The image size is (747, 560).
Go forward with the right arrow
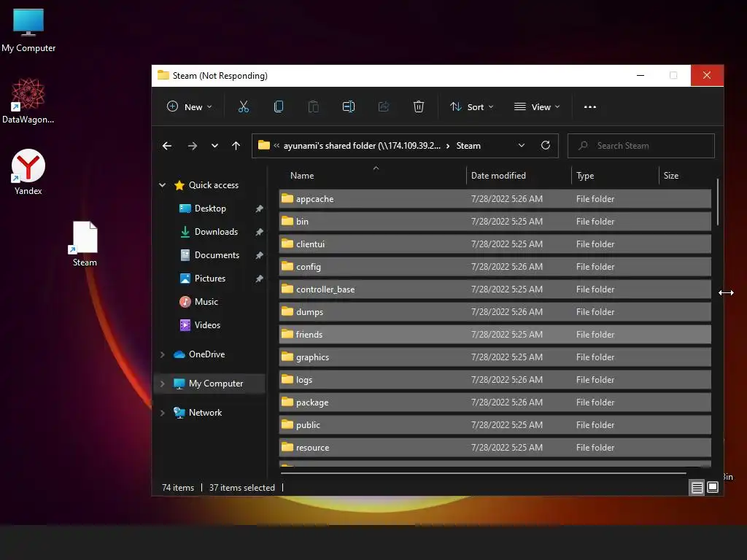click(193, 146)
